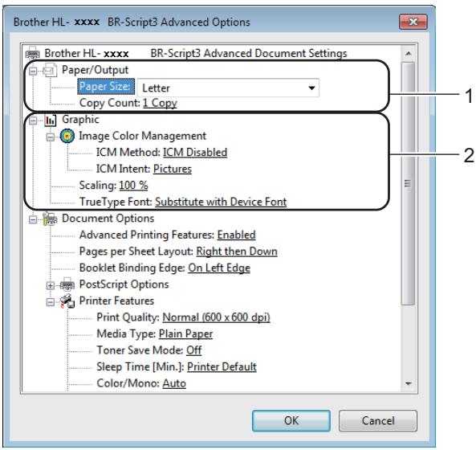Click the printer icon beside Brother HL-xxxx root
This screenshot has width=476, height=450.
pos(32,53)
